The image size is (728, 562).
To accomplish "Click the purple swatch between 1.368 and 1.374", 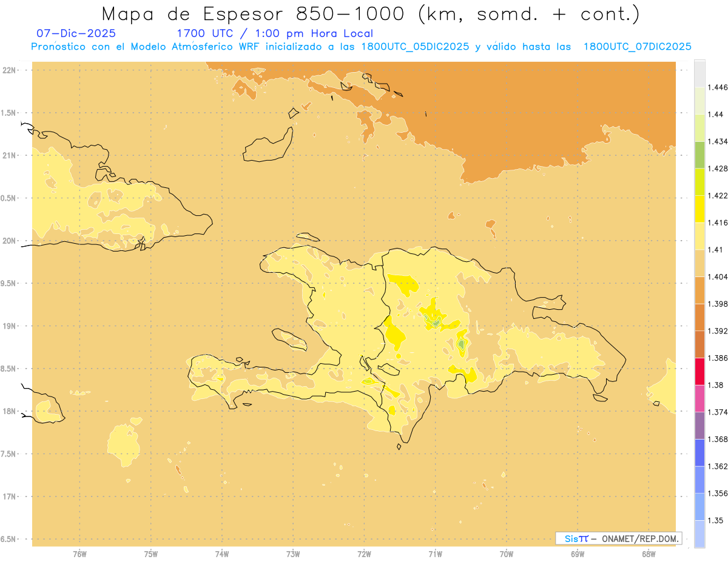I will point(699,426).
